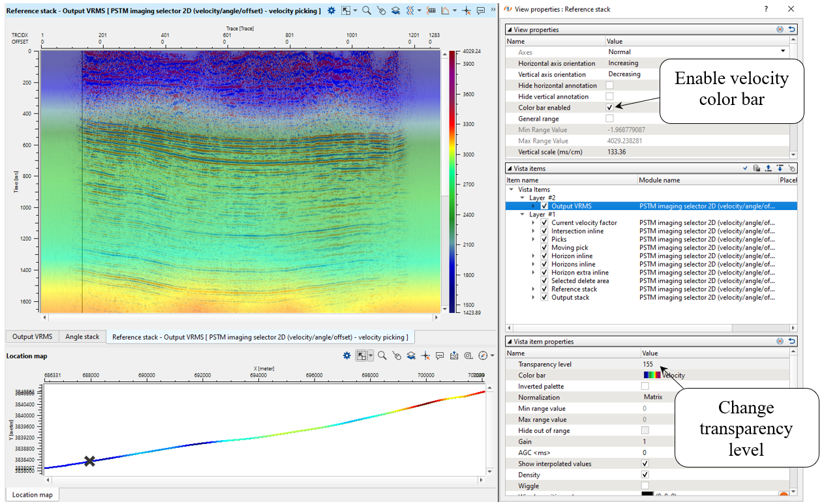
Task: Switch to the Angle stack tab
Action: 82,337
